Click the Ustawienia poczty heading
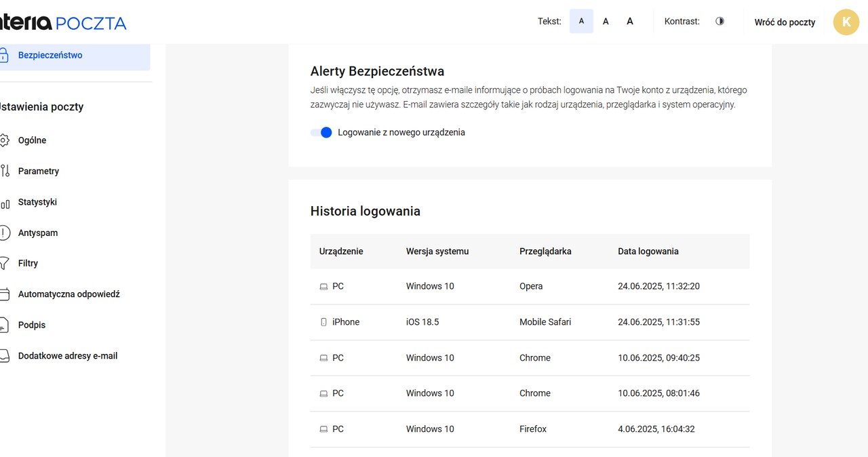This screenshot has width=868, height=457. pos(41,106)
